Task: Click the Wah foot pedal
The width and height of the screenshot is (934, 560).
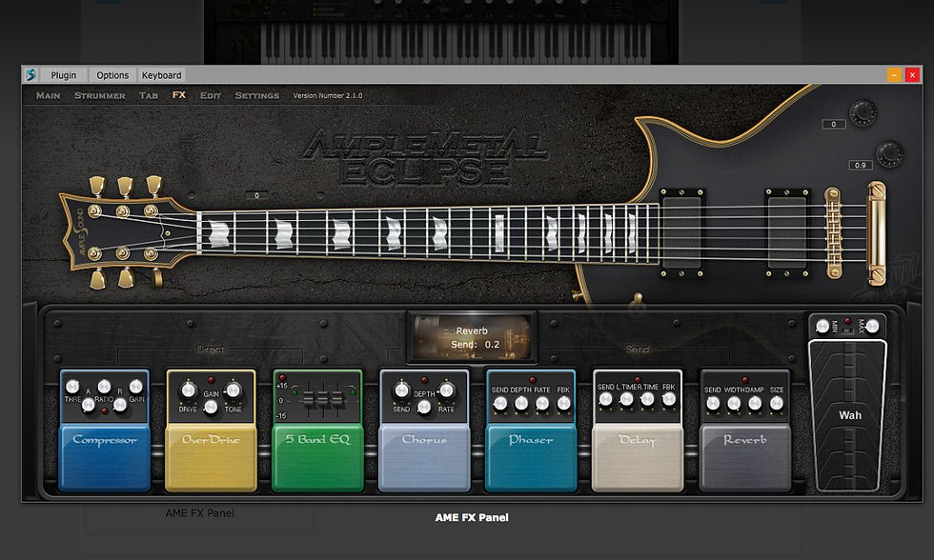Action: 847,415
